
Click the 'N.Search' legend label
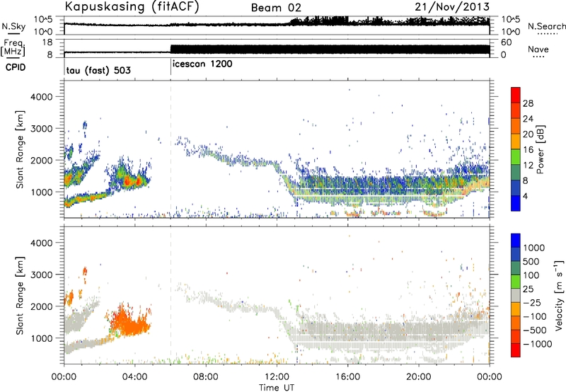[546, 26]
